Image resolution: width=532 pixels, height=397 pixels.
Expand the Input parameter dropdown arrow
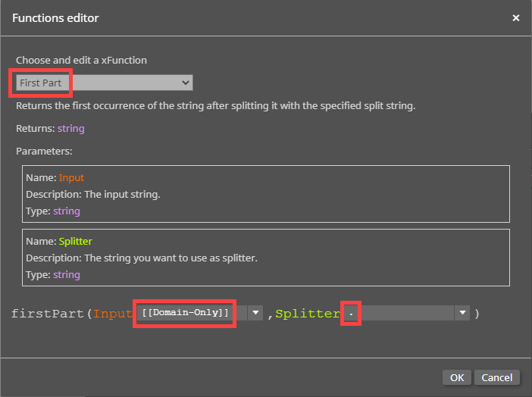point(255,313)
